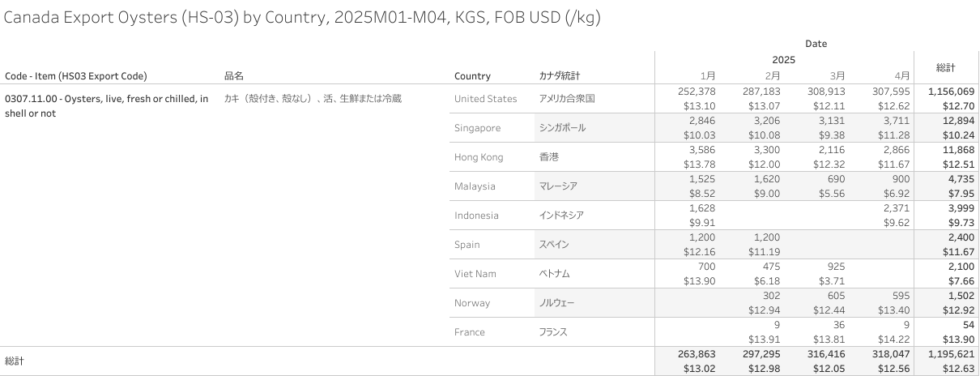
Task: Click the Spain row label
Action: click(467, 245)
